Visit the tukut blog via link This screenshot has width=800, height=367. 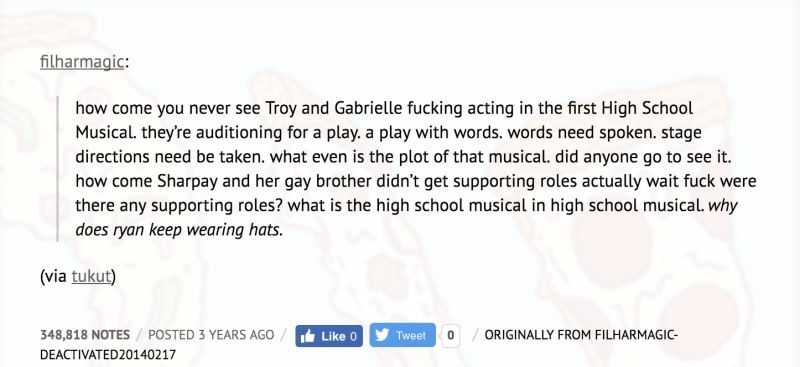coord(91,276)
